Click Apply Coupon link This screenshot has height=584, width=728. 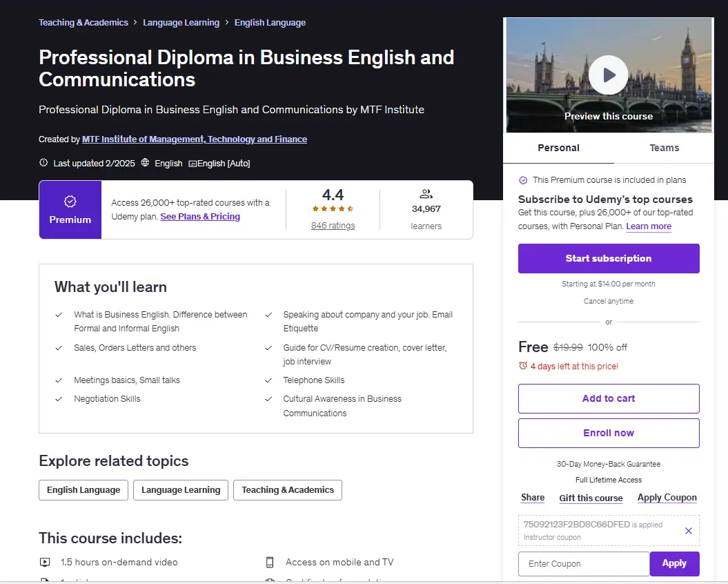(667, 498)
